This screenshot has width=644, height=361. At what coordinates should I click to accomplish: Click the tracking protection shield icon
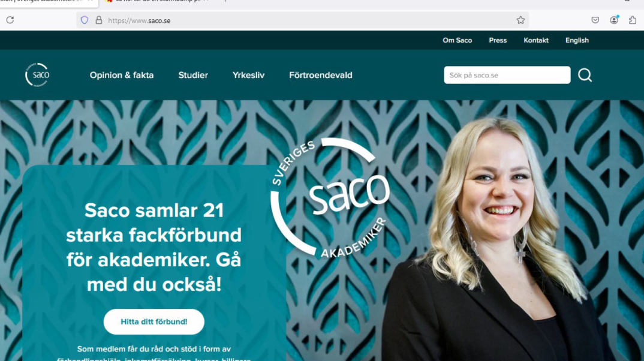85,20
